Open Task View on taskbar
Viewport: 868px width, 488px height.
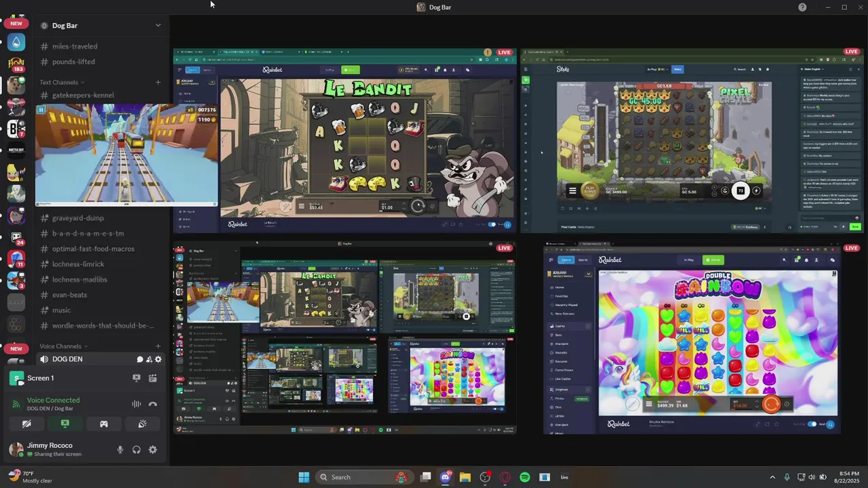(425, 477)
